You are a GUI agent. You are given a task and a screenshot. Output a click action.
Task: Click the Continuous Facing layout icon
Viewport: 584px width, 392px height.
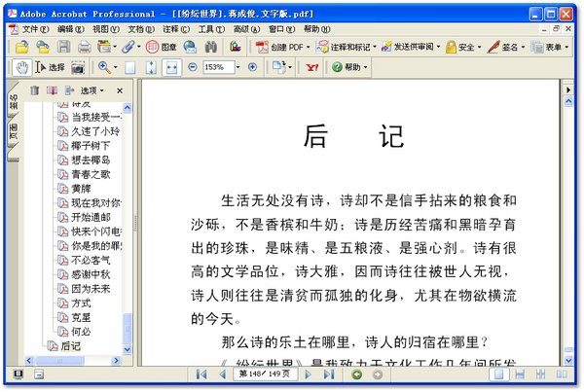pos(541,374)
